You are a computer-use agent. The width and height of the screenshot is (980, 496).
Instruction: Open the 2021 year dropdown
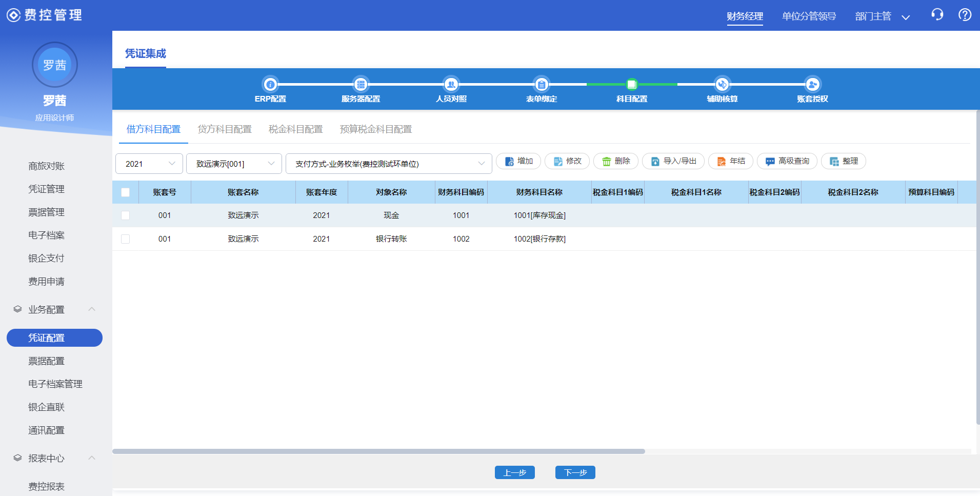point(149,164)
